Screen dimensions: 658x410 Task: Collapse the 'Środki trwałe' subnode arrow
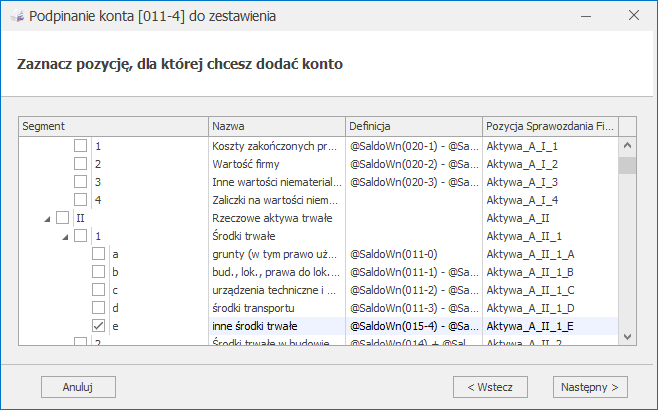pos(64,236)
